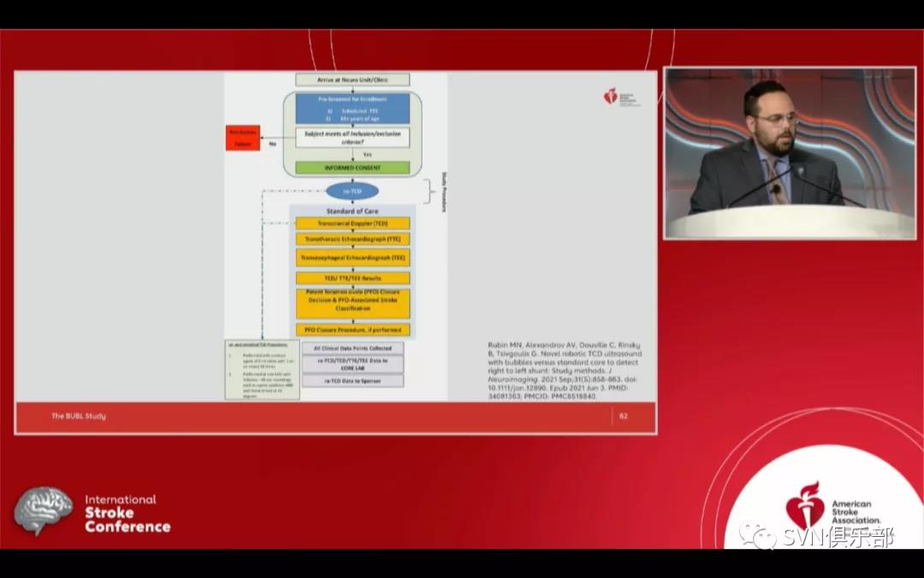Click 'Transcranial Doppler (TCD)' box
The width and height of the screenshot is (924, 578).
click(352, 224)
